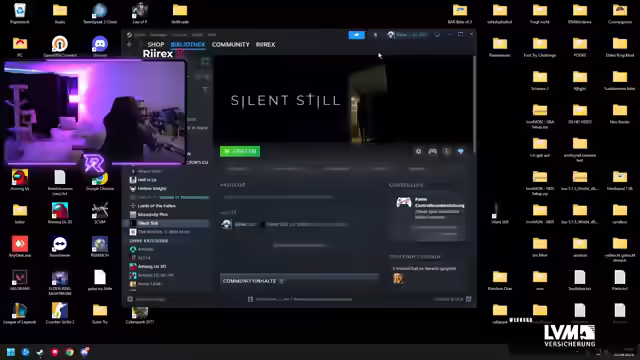Add Silent Still to favorites heart icon
The height and width of the screenshot is (360, 640).
click(x=460, y=151)
